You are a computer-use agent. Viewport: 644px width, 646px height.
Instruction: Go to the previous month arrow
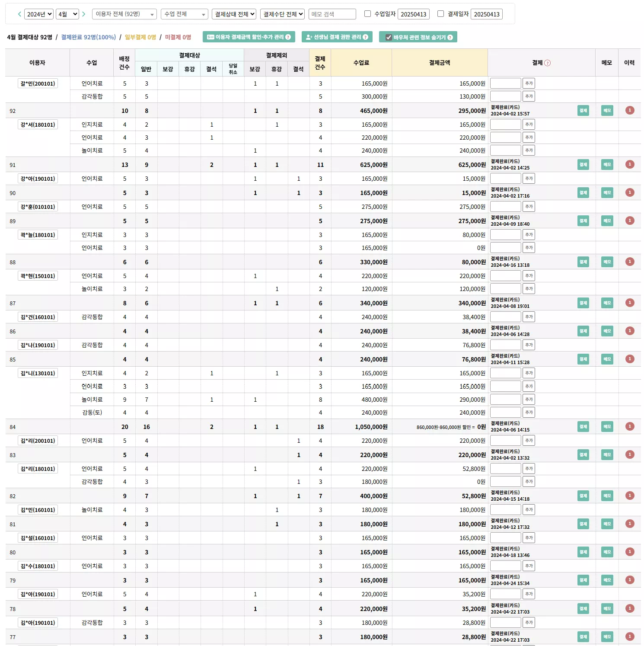(19, 14)
